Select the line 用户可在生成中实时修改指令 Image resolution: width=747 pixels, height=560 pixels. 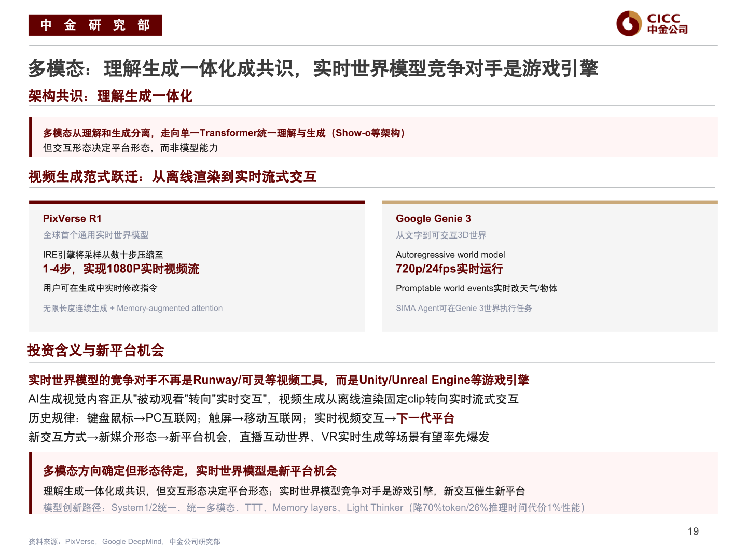[100, 288]
